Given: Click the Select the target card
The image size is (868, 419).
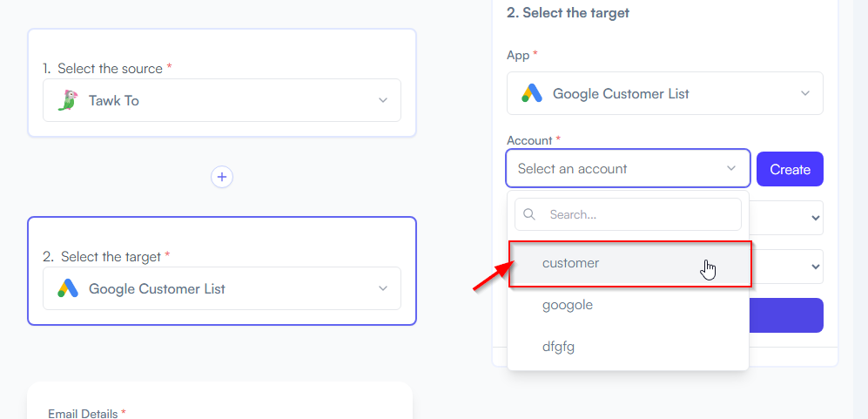Looking at the screenshot, I should 222,271.
